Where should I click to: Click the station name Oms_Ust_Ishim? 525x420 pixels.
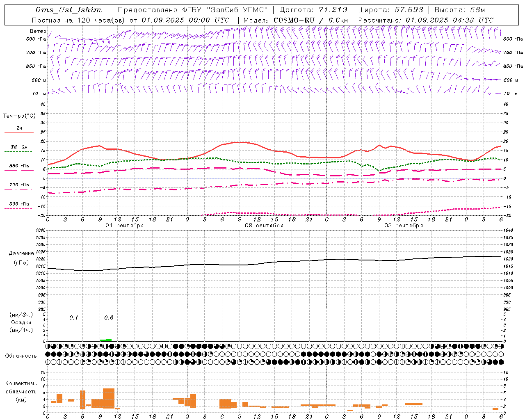[68, 10]
